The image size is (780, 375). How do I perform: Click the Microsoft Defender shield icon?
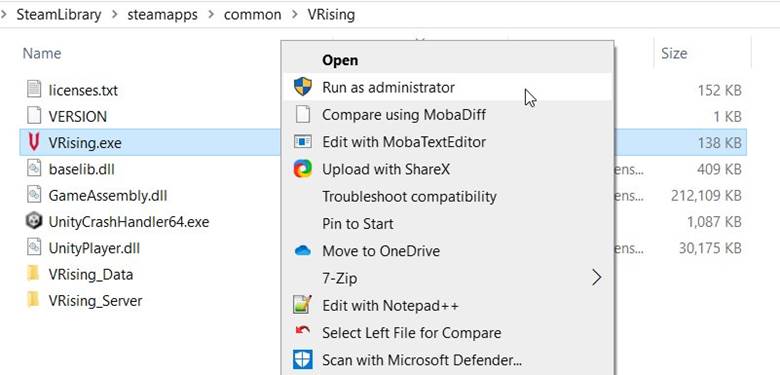tap(302, 359)
